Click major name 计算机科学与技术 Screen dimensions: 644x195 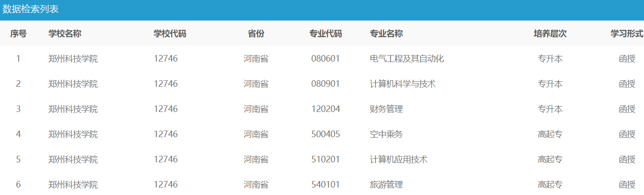click(x=403, y=84)
